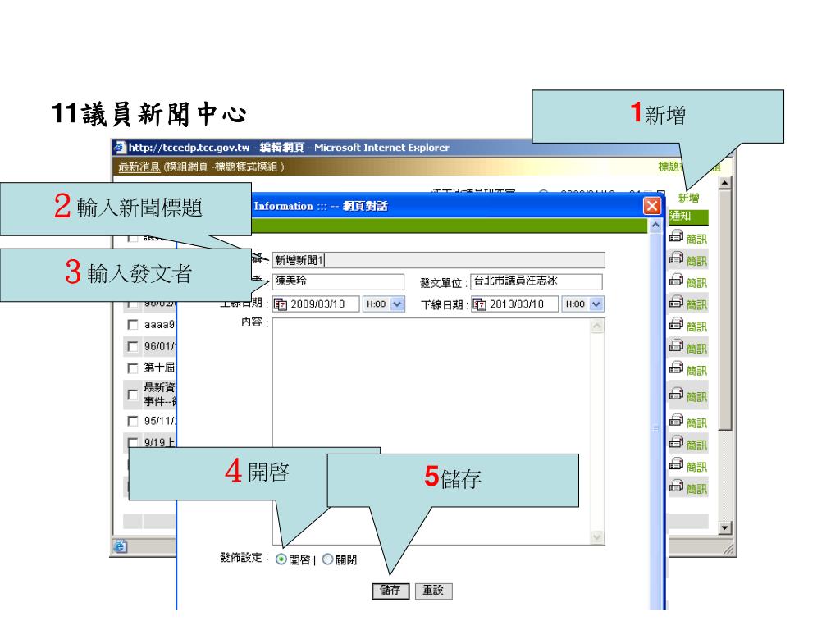Image resolution: width=840 pixels, height=630 pixels.
Task: Click the IE page icon in the status bar
Action: point(120,546)
